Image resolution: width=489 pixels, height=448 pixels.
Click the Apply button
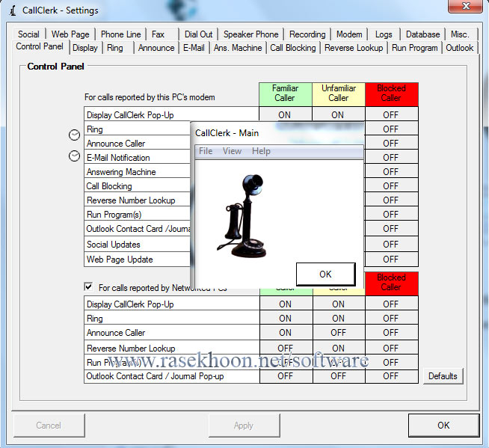click(x=244, y=426)
